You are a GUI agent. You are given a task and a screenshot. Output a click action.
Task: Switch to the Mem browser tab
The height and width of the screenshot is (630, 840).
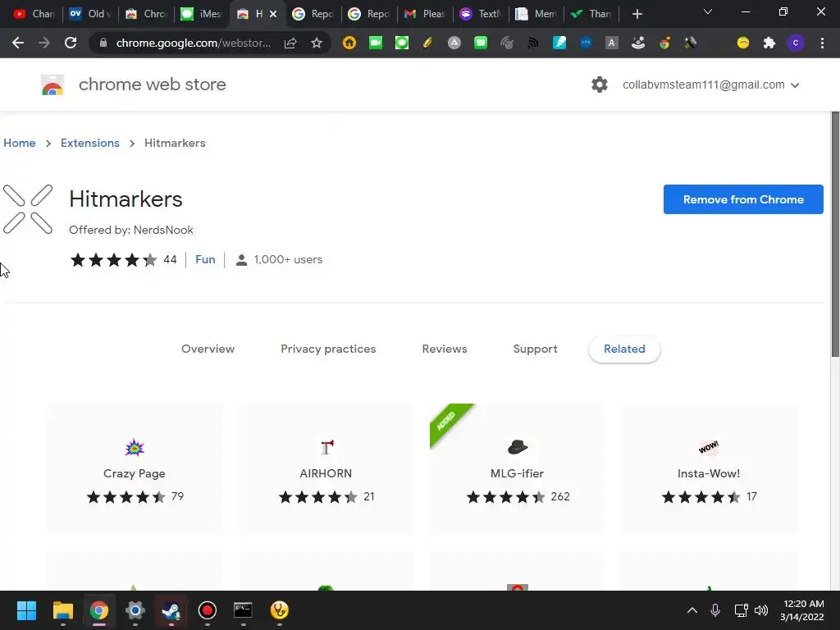[536, 14]
